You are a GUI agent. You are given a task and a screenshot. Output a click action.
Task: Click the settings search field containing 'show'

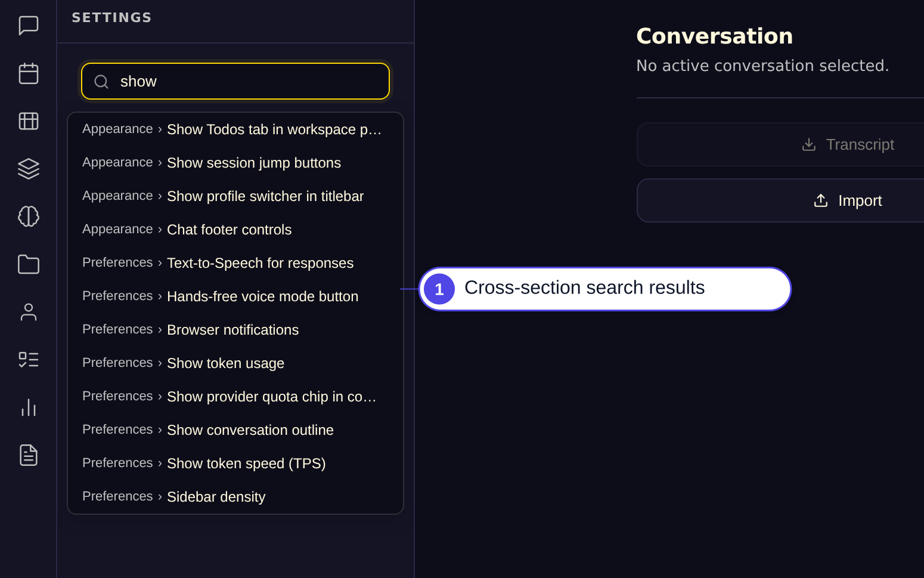(235, 81)
